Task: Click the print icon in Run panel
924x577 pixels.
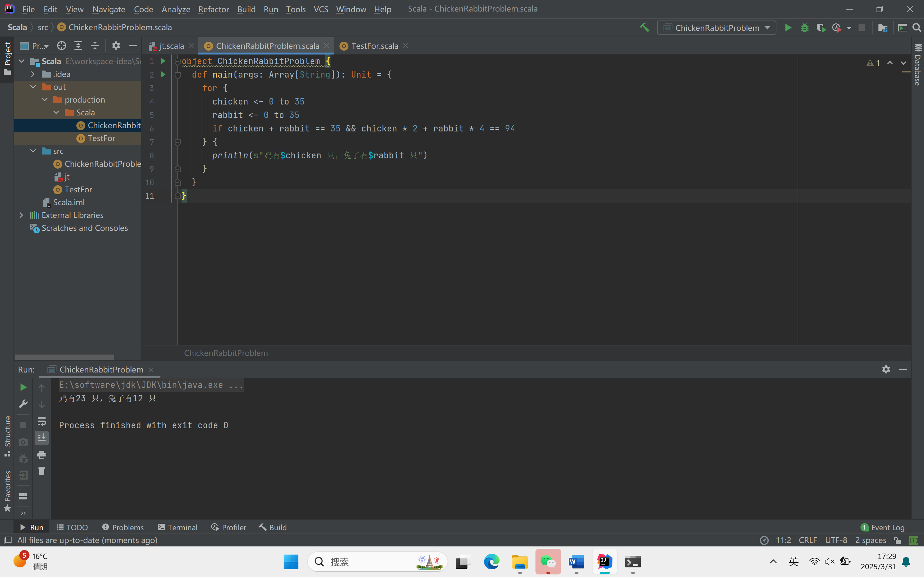Action: [x=42, y=455]
